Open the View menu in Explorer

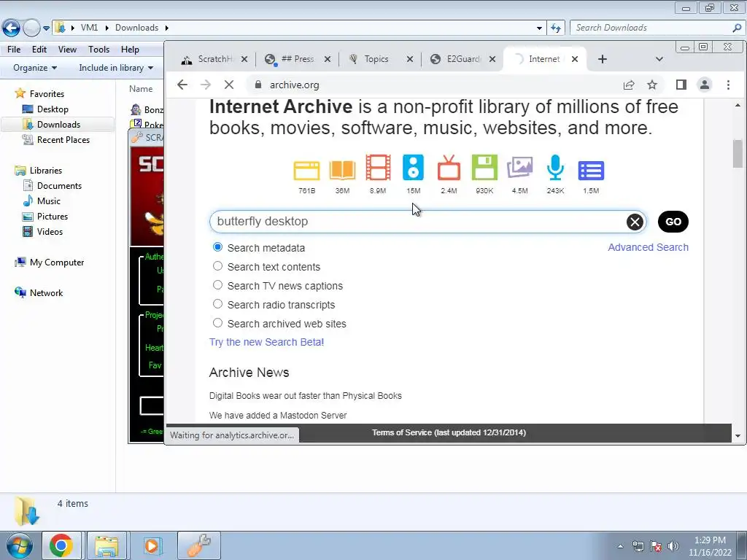pyautogui.click(x=67, y=50)
